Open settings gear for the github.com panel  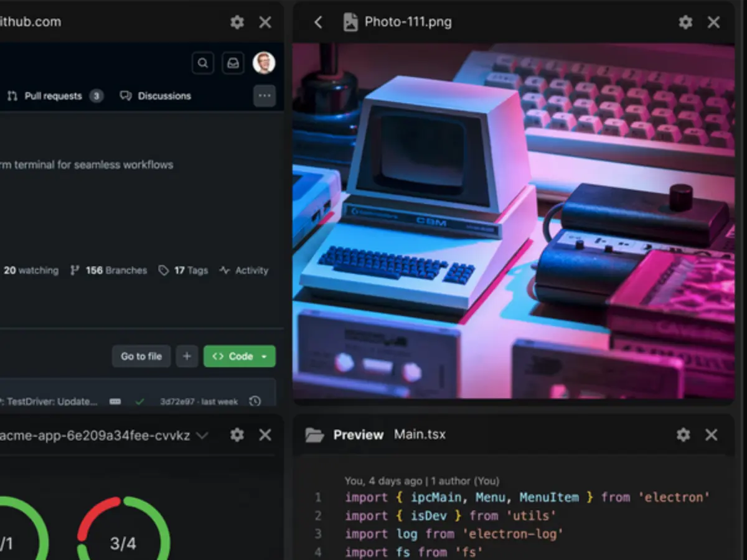(237, 22)
